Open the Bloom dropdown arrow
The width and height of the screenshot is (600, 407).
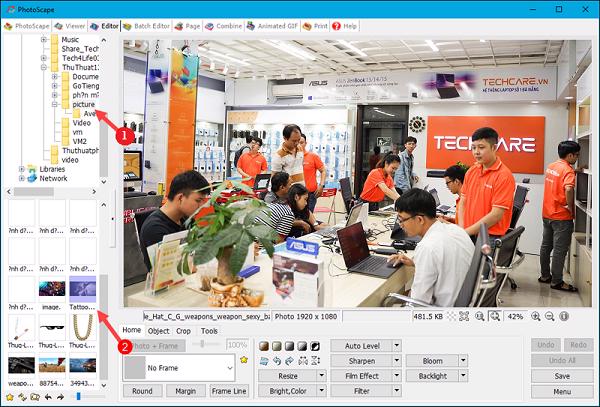click(463, 361)
